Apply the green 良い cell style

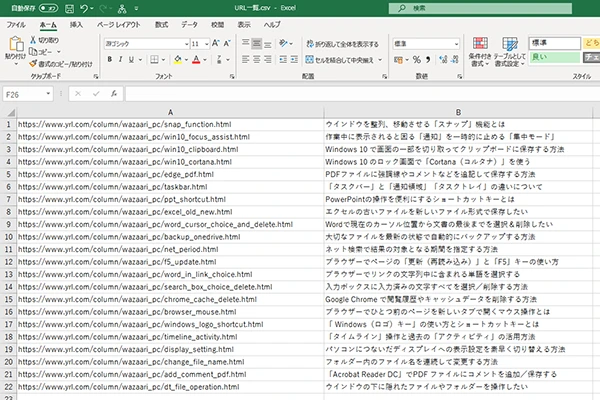pyautogui.click(x=555, y=57)
